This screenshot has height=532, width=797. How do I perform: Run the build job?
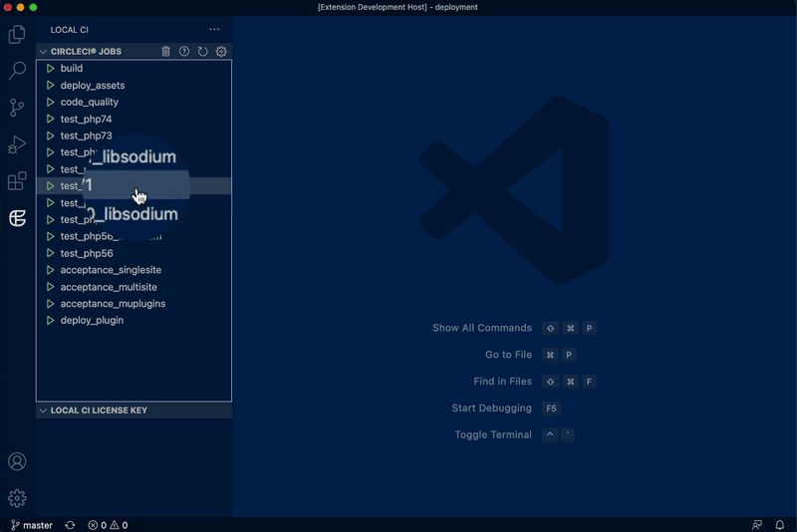(x=51, y=69)
